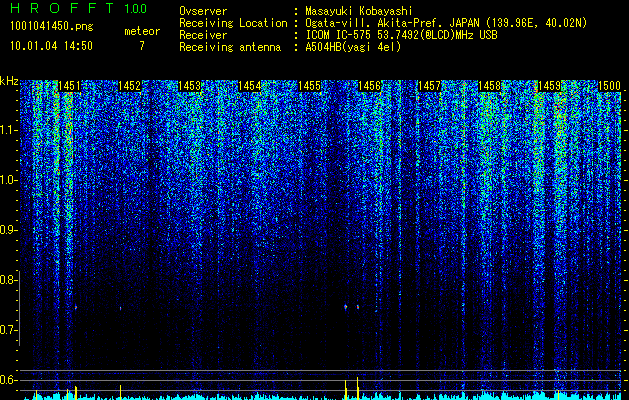This screenshot has height=400, width=629.
Task: Click the 0.9 kHz frequency axis label
Action: pyautogui.click(x=9, y=230)
